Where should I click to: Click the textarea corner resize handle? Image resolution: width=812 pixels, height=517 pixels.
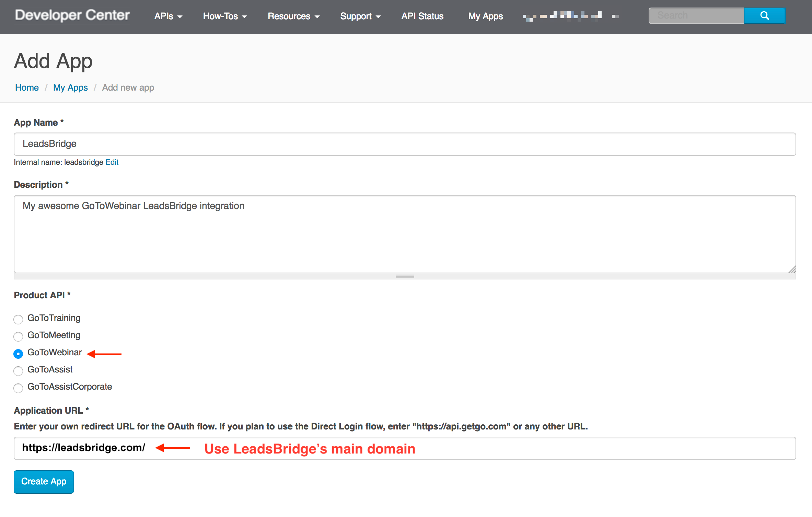click(x=792, y=269)
